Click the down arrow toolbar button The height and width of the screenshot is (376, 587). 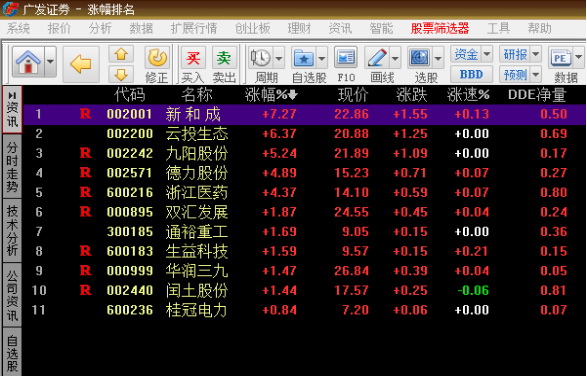[121, 75]
